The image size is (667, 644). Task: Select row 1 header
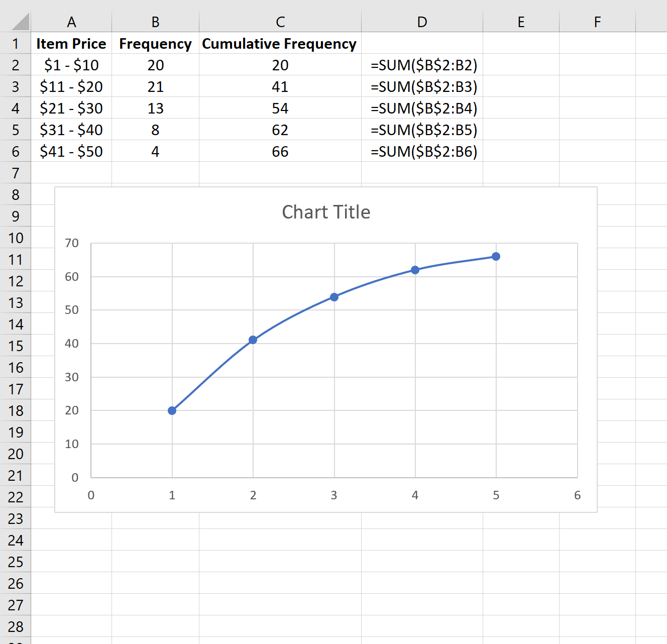click(x=16, y=43)
